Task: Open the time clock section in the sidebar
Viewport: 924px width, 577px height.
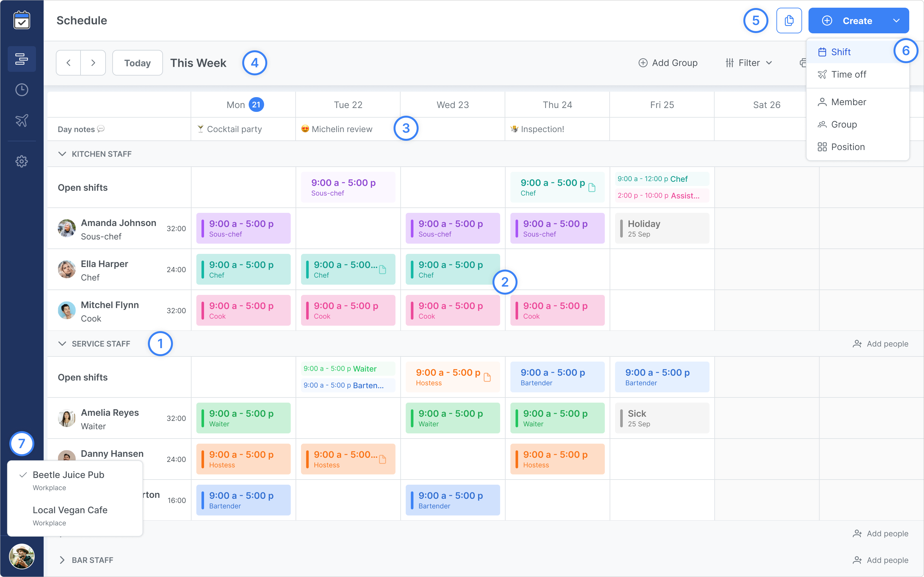Action: click(x=22, y=90)
